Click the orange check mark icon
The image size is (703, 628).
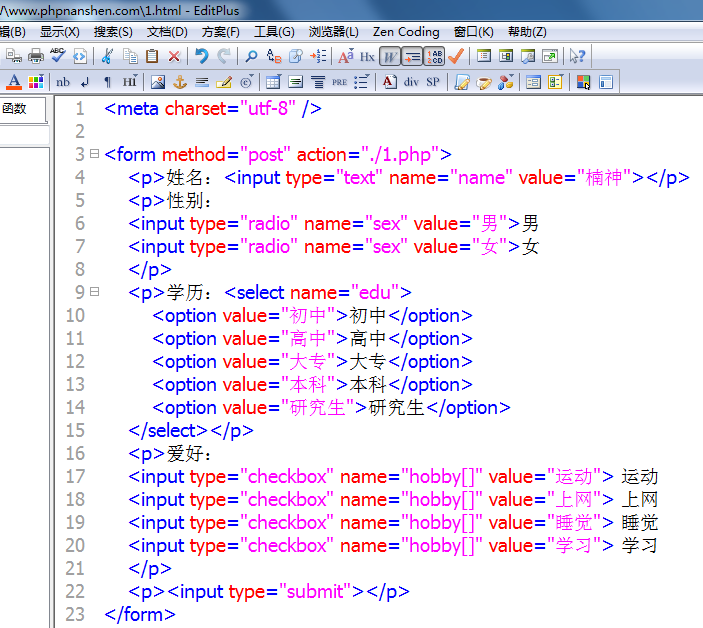tap(456, 56)
